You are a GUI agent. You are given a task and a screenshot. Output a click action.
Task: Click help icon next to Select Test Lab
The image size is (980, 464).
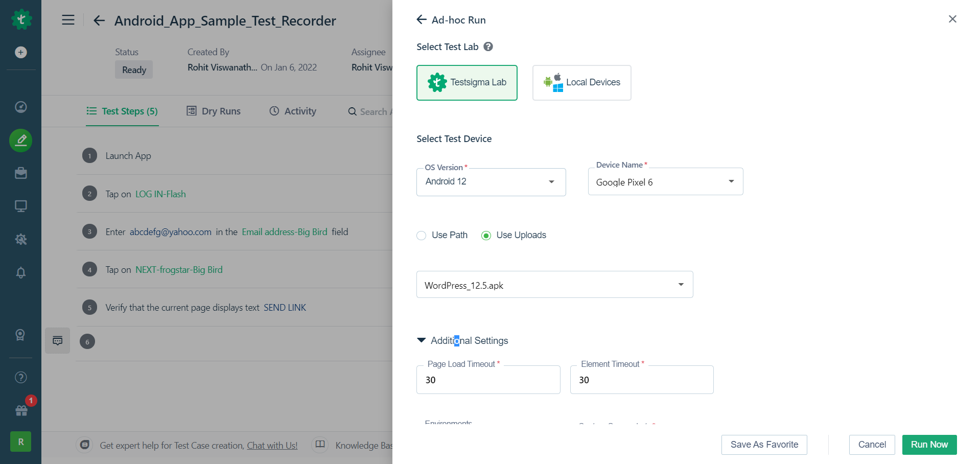click(x=488, y=47)
